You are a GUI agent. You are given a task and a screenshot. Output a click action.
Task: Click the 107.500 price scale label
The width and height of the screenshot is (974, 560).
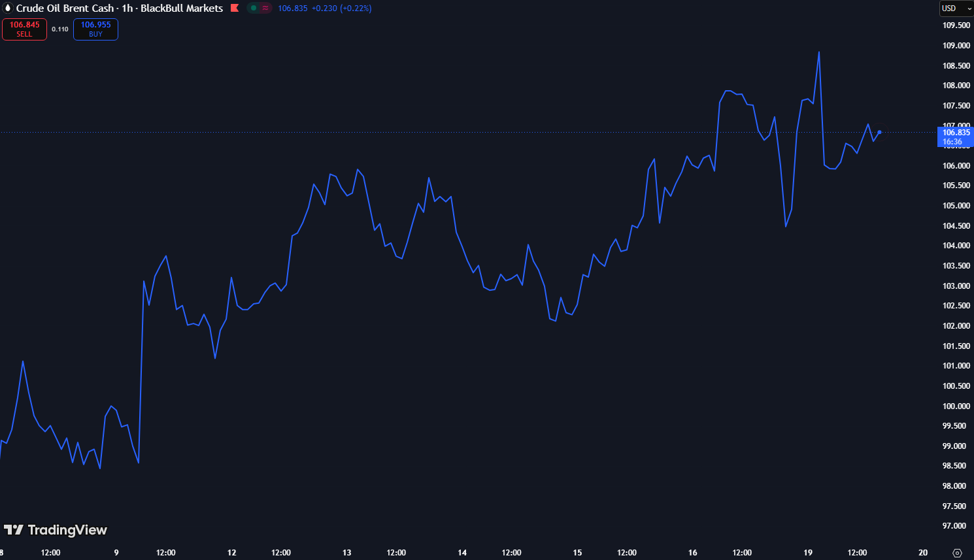[956, 106]
